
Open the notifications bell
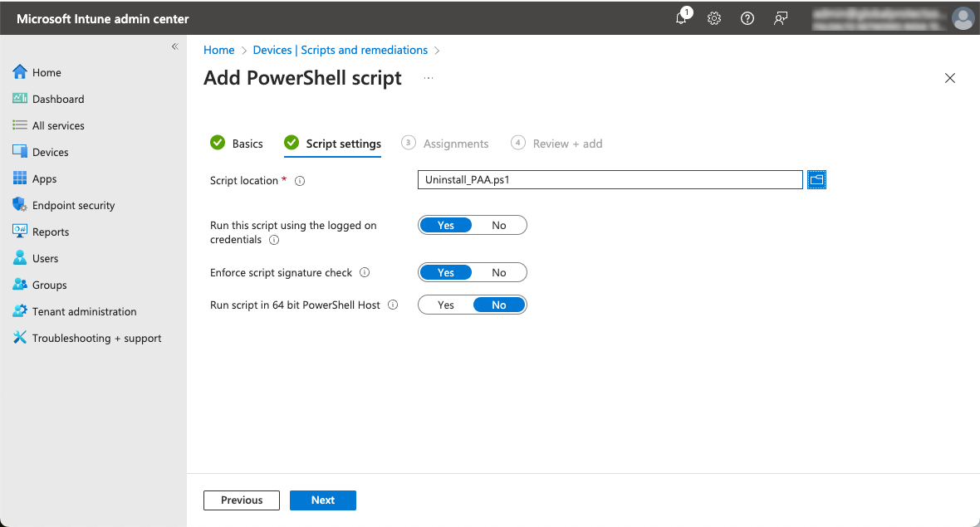click(681, 18)
